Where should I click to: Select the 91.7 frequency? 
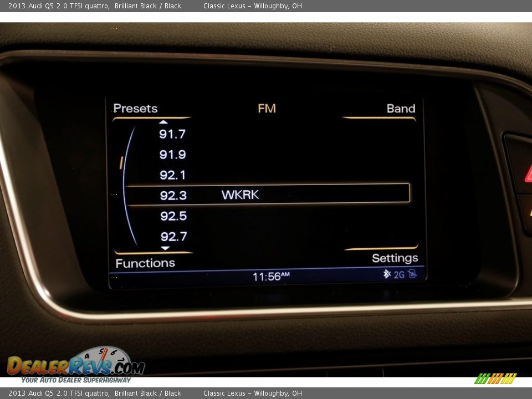tap(172, 134)
